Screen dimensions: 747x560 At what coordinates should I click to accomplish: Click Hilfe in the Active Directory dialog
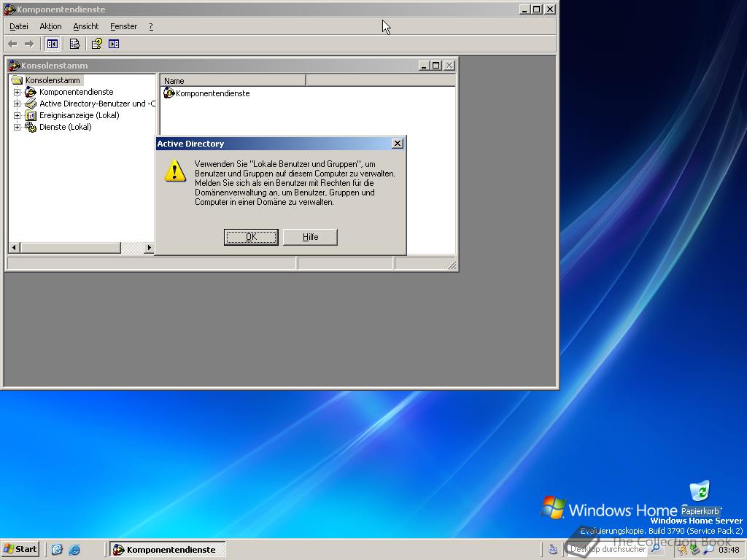pyautogui.click(x=310, y=237)
